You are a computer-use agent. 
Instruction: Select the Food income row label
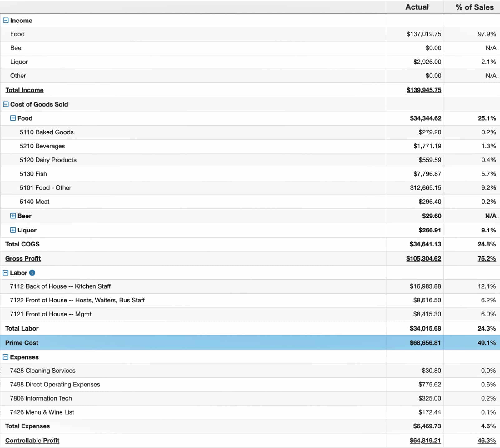tap(17, 34)
